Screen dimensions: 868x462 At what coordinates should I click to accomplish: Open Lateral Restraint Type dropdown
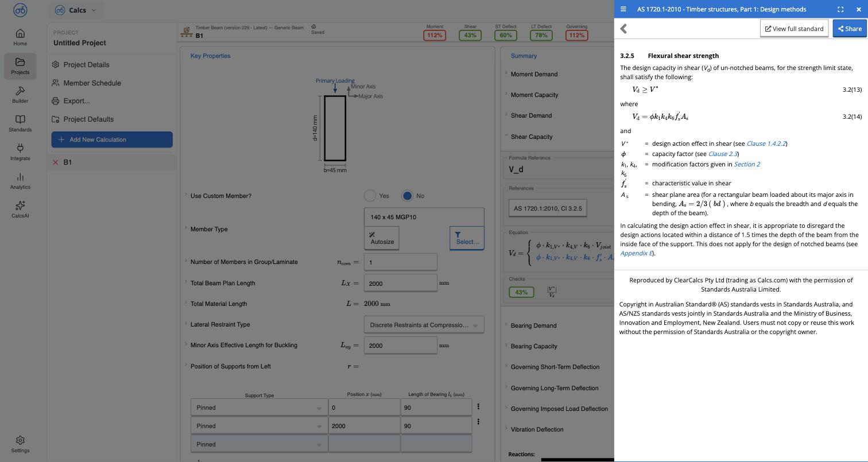coord(424,325)
